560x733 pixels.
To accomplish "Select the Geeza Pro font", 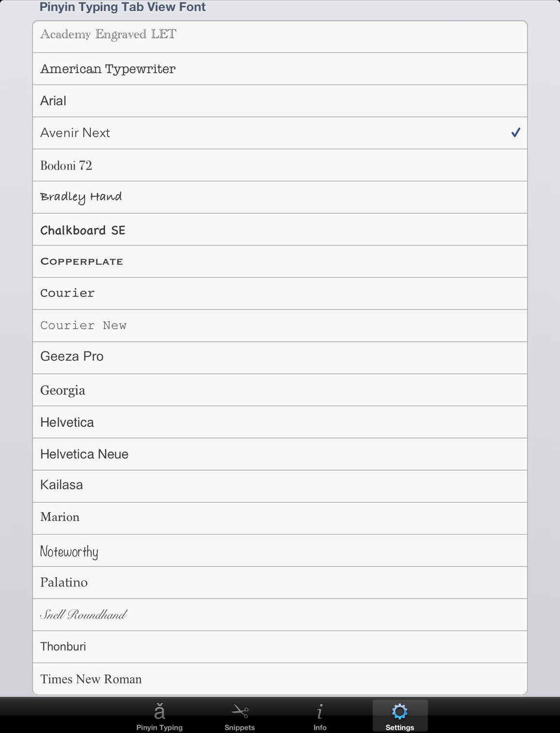I will [x=280, y=357].
